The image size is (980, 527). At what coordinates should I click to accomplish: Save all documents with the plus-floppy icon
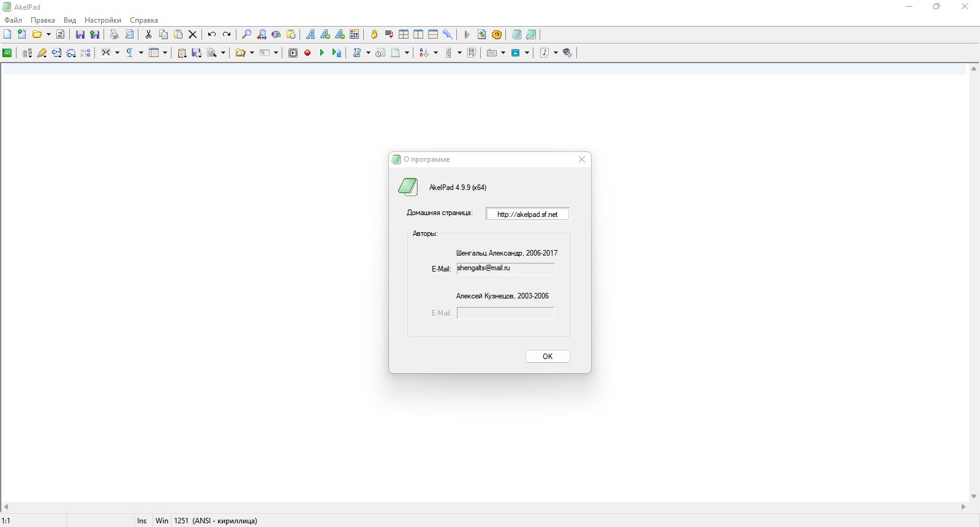[x=94, y=34]
